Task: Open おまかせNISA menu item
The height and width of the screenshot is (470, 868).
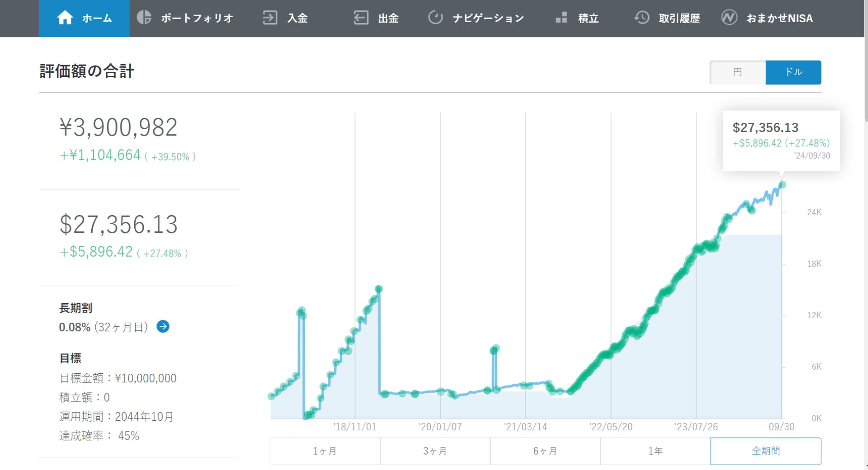Action: pyautogui.click(x=767, y=19)
